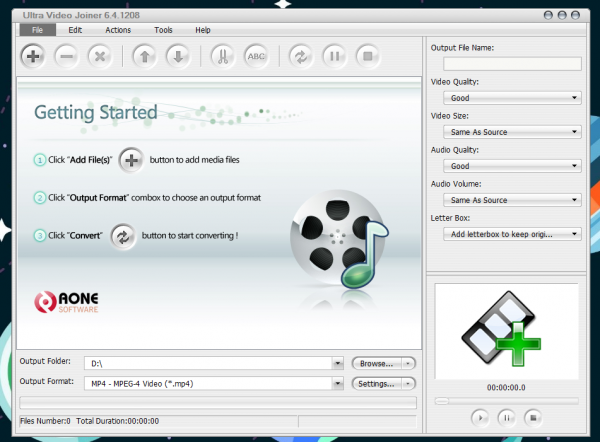Click the conversion progress bar
The width and height of the screenshot is (600, 442).
click(x=218, y=403)
